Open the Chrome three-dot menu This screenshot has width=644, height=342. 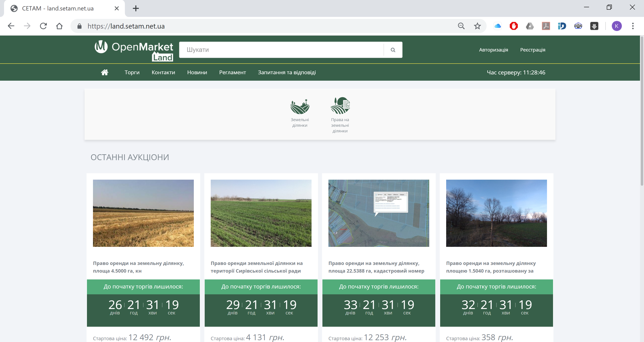(x=633, y=26)
